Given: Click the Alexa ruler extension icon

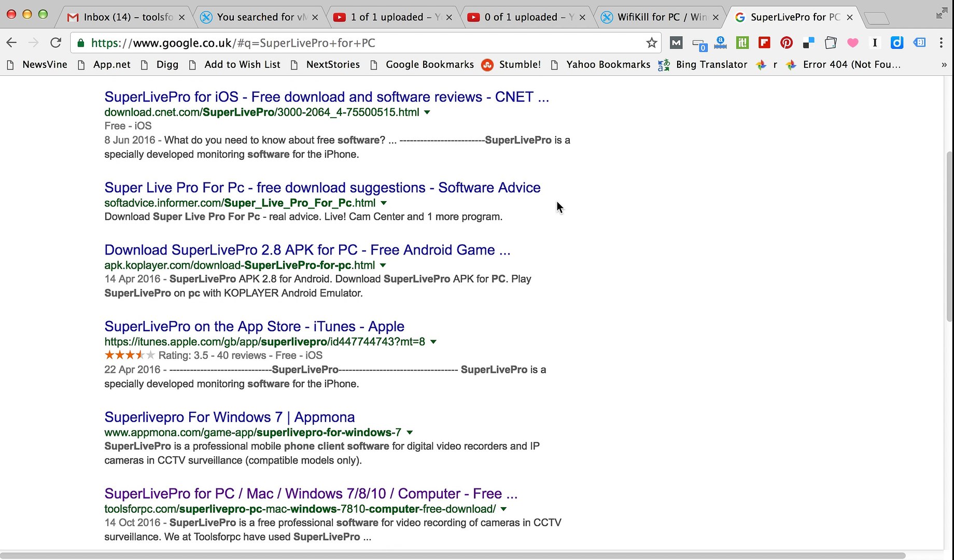Looking at the screenshot, I should pos(720,43).
